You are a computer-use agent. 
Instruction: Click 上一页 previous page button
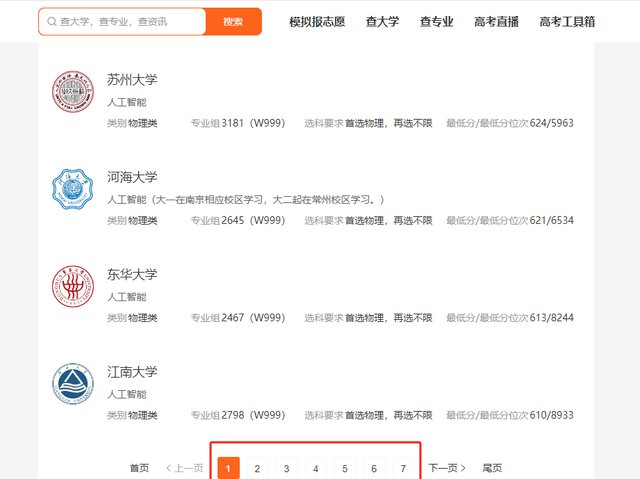[184, 468]
